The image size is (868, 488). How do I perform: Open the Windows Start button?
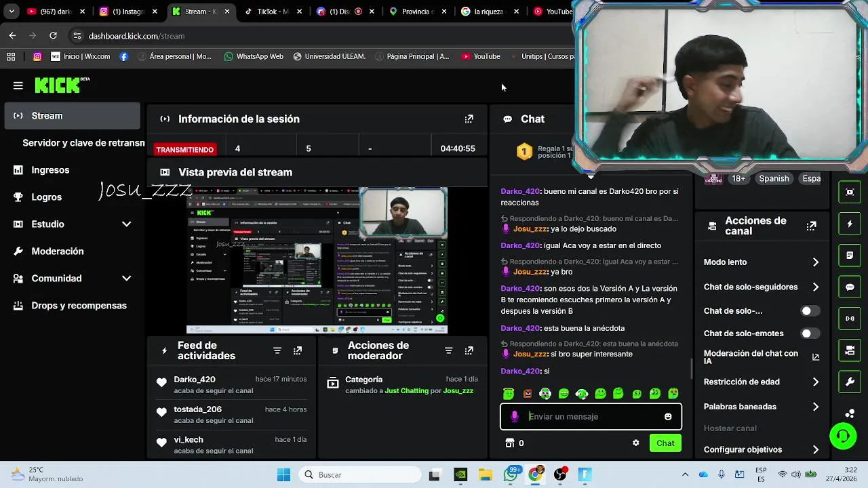point(283,474)
